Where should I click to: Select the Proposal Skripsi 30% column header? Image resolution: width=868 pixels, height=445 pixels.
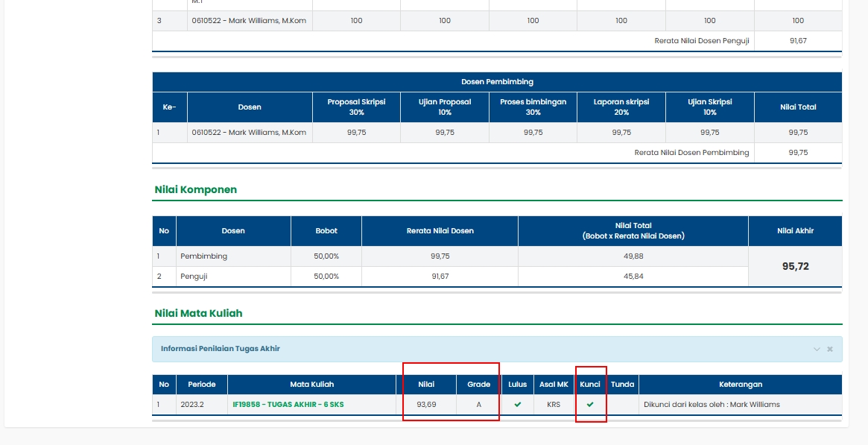tap(356, 107)
